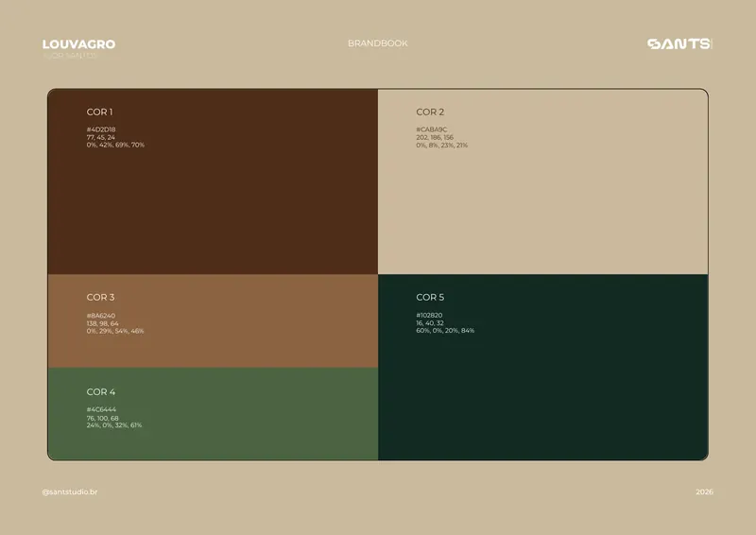Select the COR 4 heading
This screenshot has height=535, width=756.
[101, 391]
